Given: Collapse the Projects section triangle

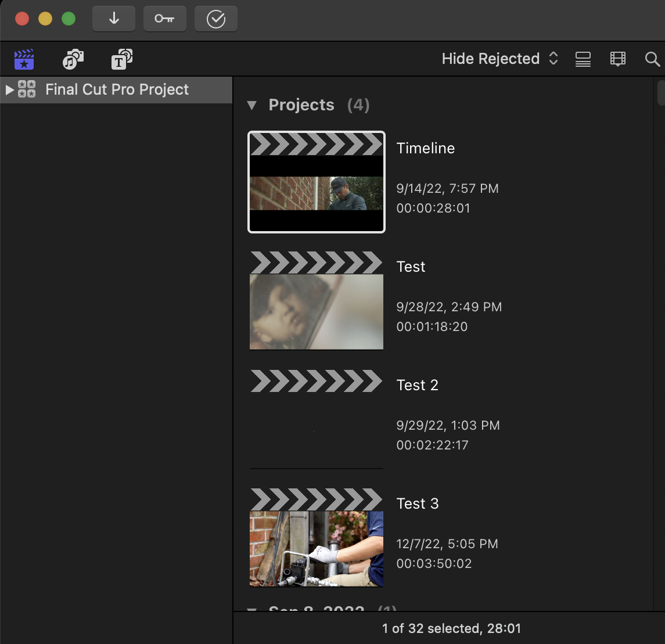Looking at the screenshot, I should pyautogui.click(x=252, y=105).
